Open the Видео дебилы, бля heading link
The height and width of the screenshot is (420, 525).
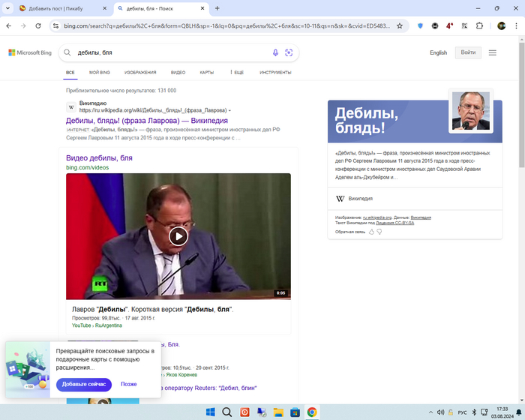pos(99,157)
